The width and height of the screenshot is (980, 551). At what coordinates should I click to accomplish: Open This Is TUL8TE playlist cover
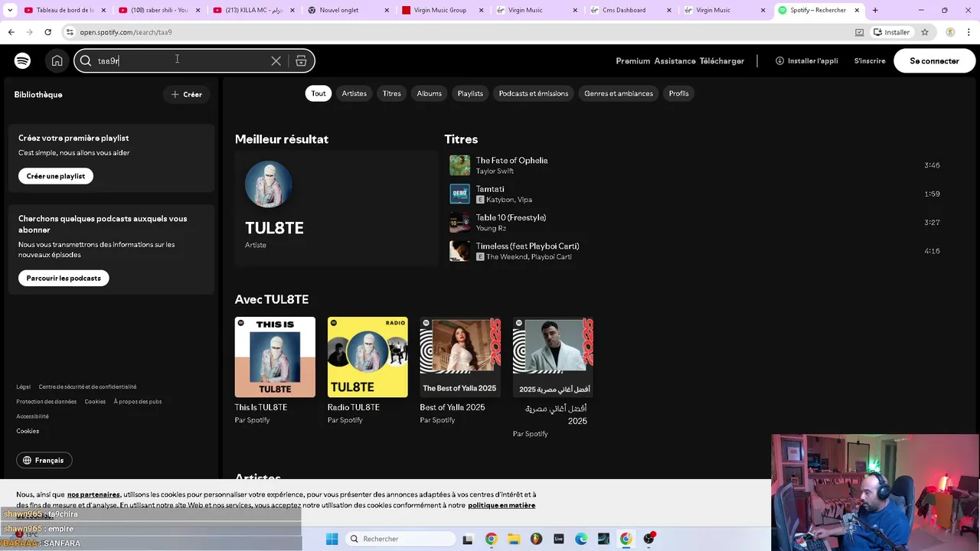275,357
